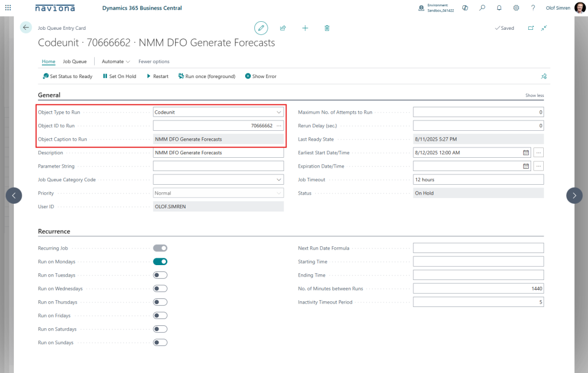
Task: Click the back arrow button
Action: [26, 28]
